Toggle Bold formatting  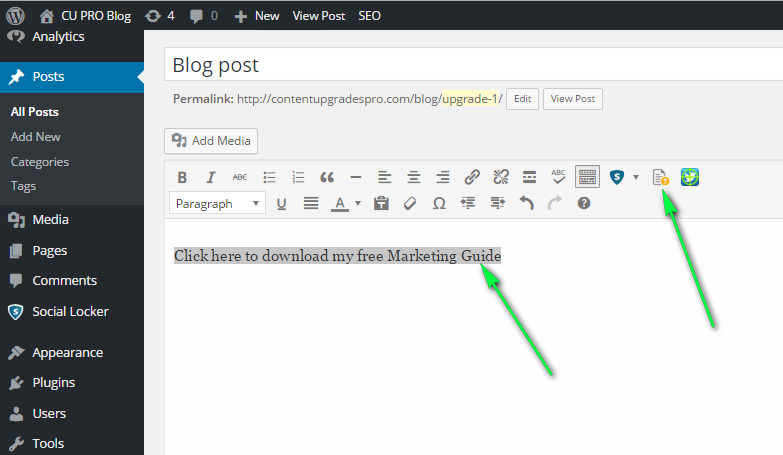(x=182, y=177)
